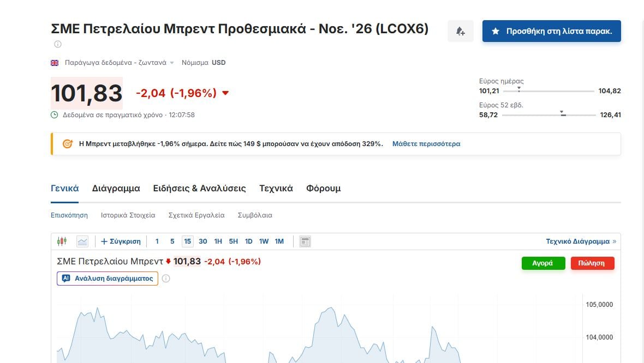The image size is (644, 363).
Task: Select the 30 minute chart interval
Action: [x=203, y=241]
